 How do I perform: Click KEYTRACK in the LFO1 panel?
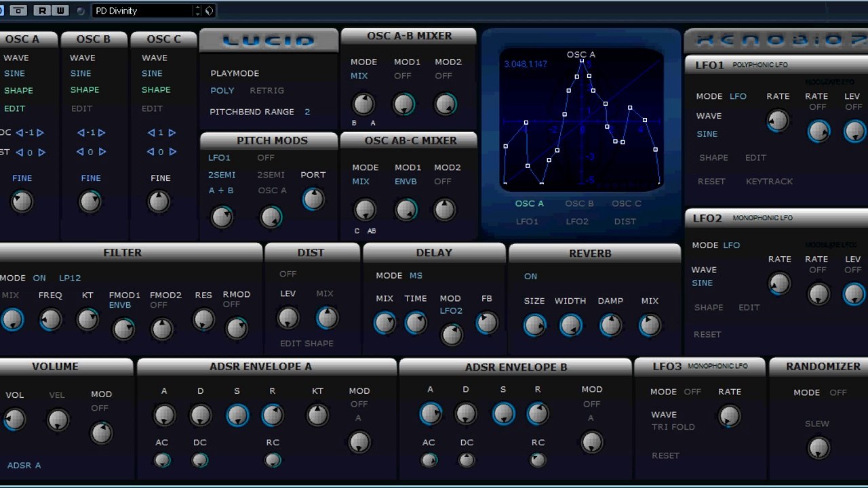pos(769,181)
